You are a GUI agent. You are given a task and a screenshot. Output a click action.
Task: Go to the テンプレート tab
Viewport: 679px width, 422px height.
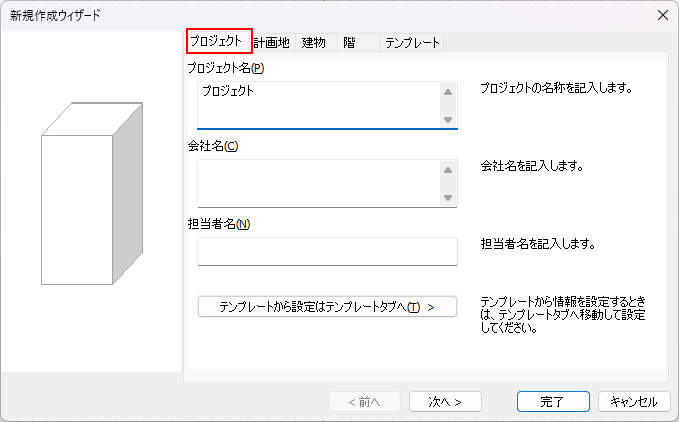pos(412,42)
